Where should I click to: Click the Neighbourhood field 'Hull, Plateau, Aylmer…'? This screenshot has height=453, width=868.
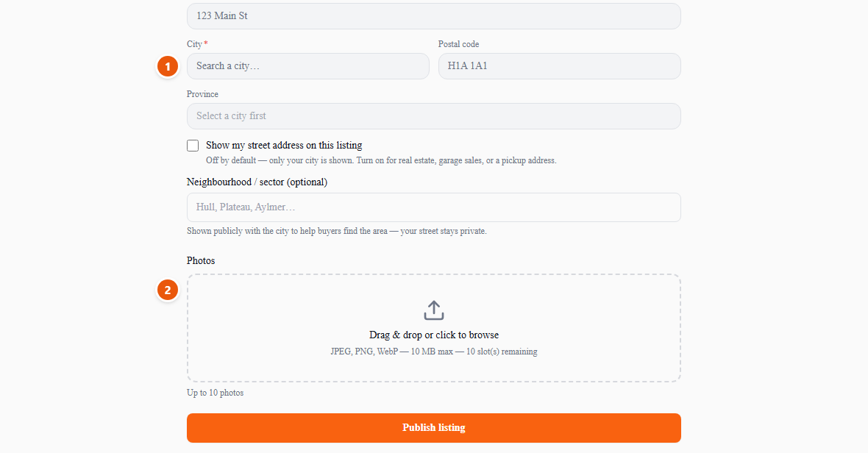(433, 207)
